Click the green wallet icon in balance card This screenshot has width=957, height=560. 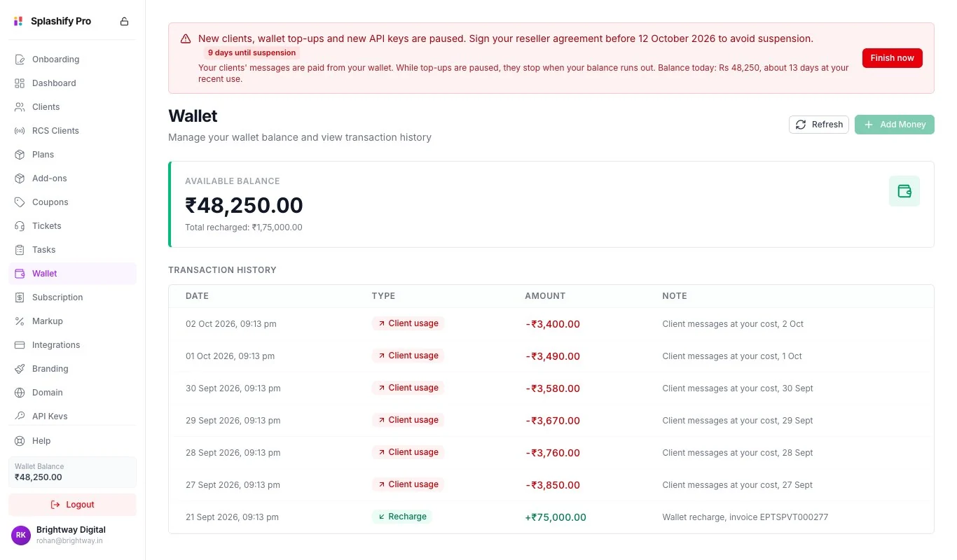tap(904, 191)
